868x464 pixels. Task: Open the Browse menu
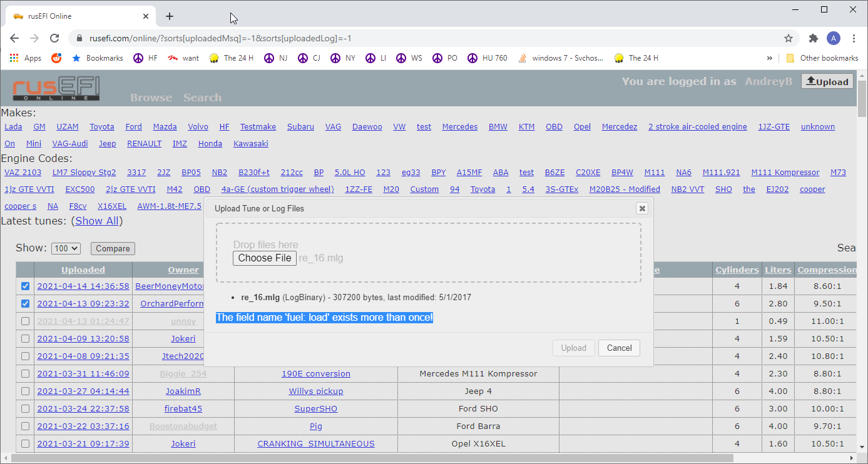(x=150, y=98)
